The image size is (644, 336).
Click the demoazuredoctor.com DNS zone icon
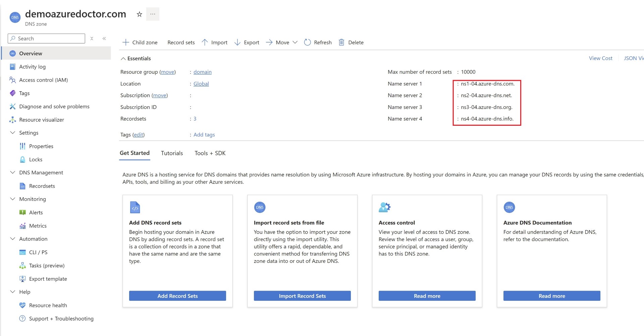pyautogui.click(x=15, y=17)
